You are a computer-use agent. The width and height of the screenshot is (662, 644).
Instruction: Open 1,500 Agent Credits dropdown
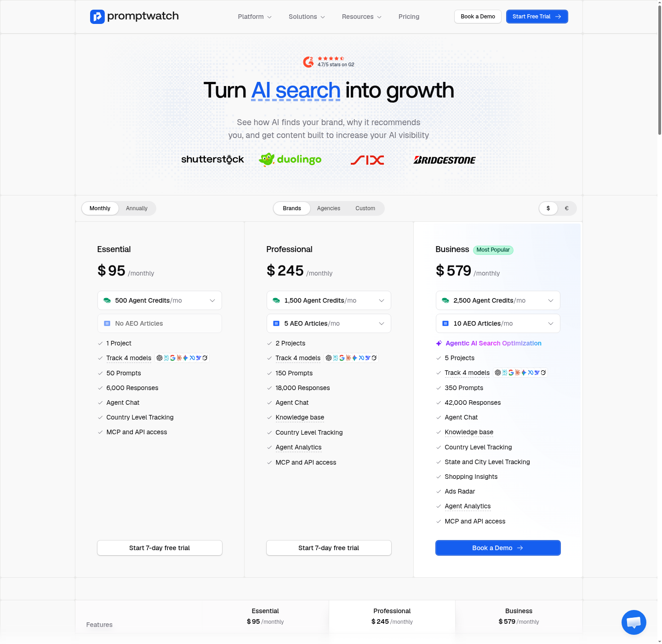pos(329,300)
